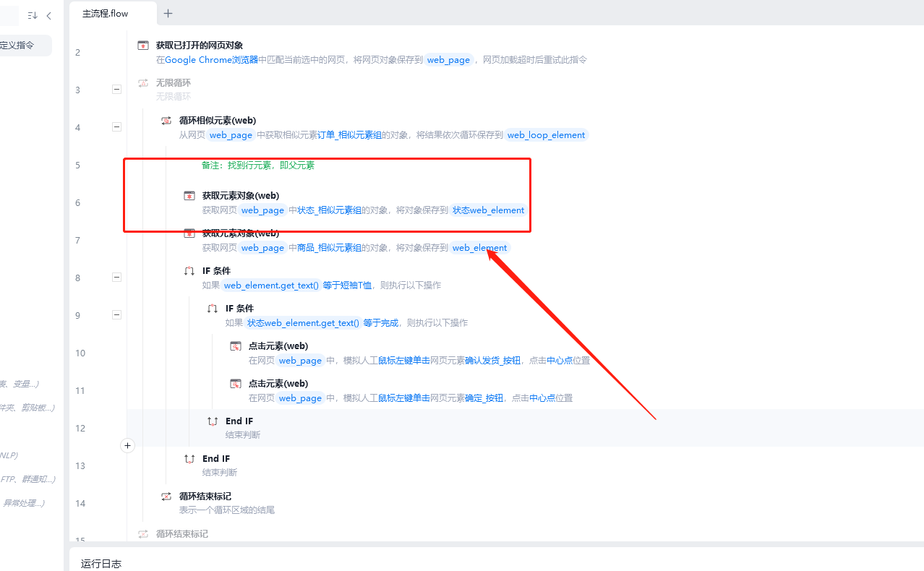Image resolution: width=924 pixels, height=571 pixels.
Task: Select line number 2 in the gutter
Action: [78, 53]
